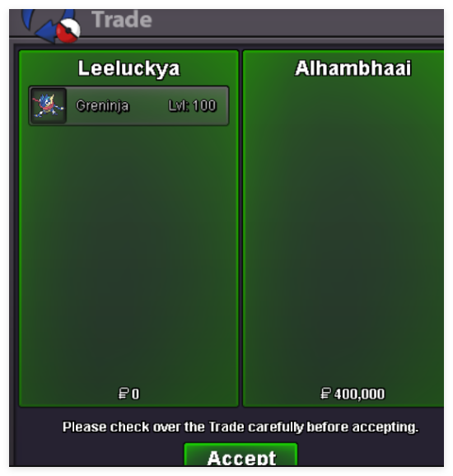Click the Greninja name label
453x476 pixels.
103,105
